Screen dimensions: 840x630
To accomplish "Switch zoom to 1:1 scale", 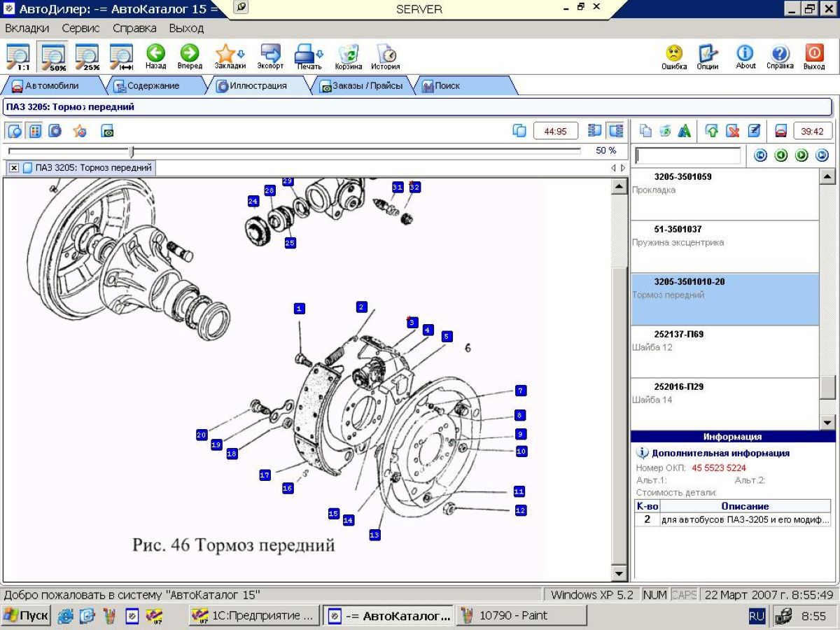I will [19, 57].
